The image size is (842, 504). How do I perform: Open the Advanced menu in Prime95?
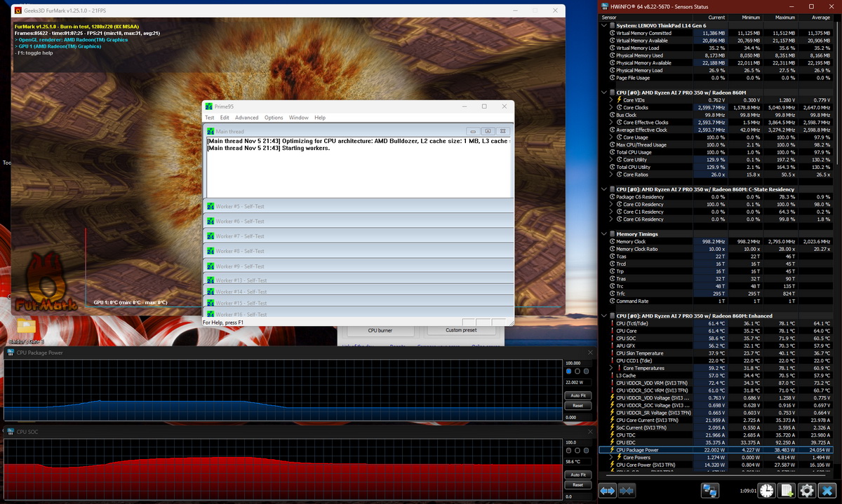tap(246, 118)
